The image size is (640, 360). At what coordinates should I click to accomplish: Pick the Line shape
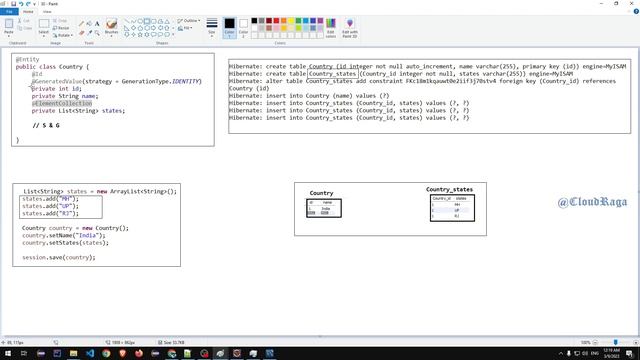click(x=127, y=21)
